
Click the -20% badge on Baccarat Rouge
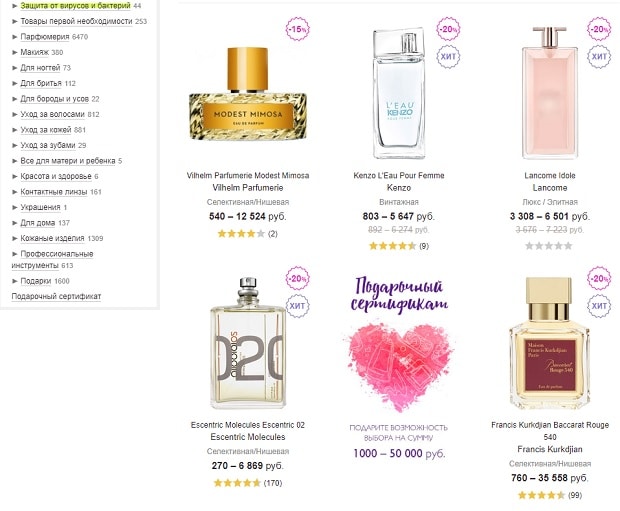point(599,277)
